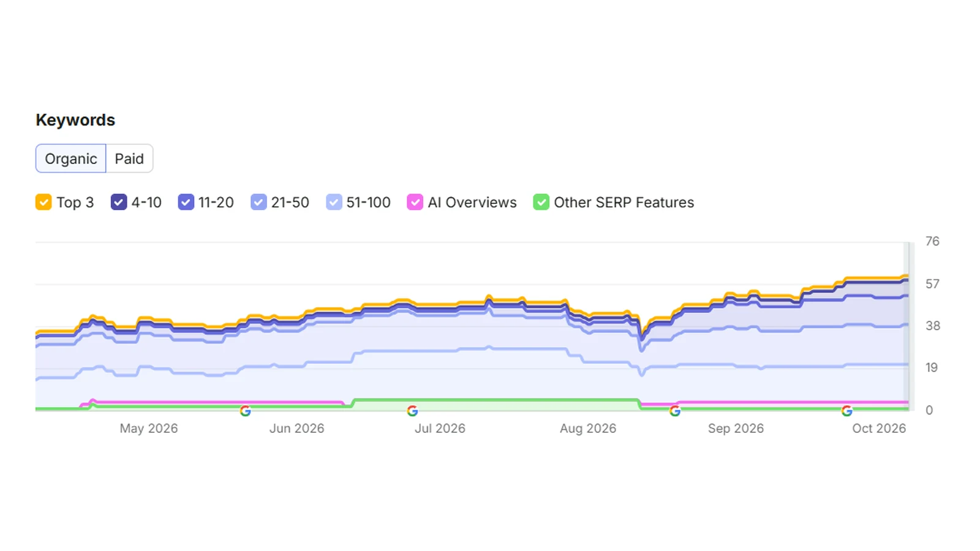
Task: Click the 38 value on the y-axis
Action: tap(933, 326)
